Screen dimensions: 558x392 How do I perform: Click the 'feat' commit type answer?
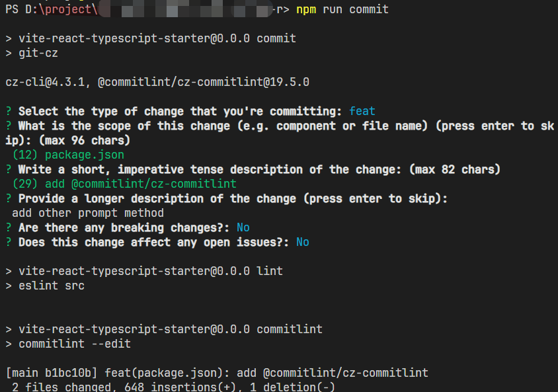tap(362, 111)
